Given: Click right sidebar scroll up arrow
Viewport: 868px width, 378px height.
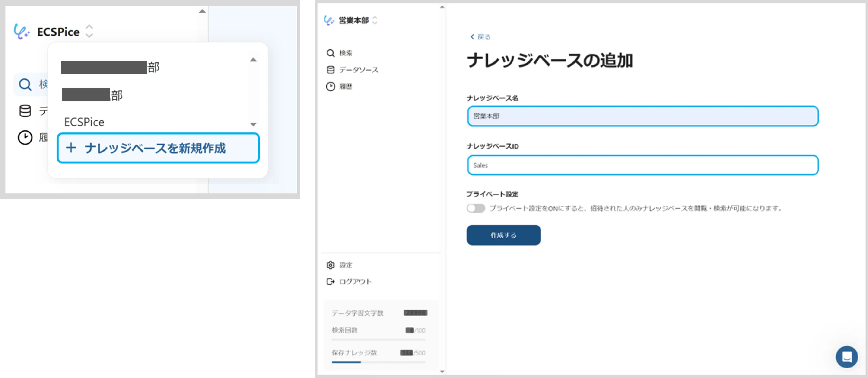Looking at the screenshot, I should 442,7.
